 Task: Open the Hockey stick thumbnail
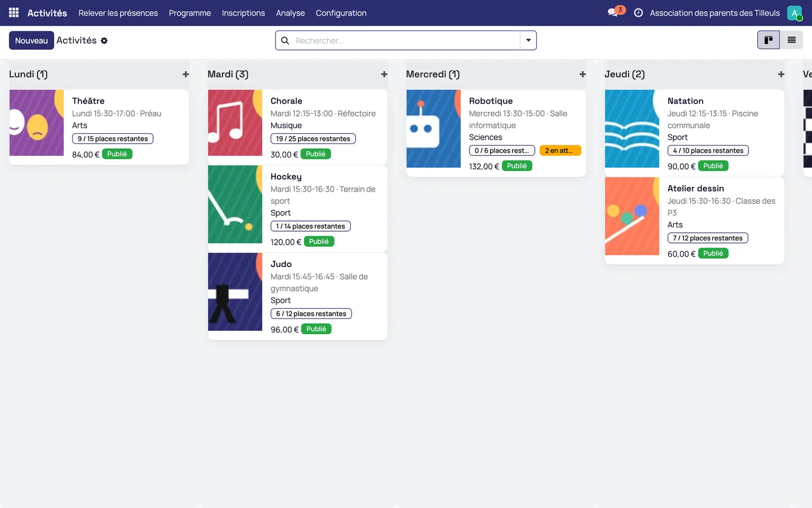(x=235, y=204)
